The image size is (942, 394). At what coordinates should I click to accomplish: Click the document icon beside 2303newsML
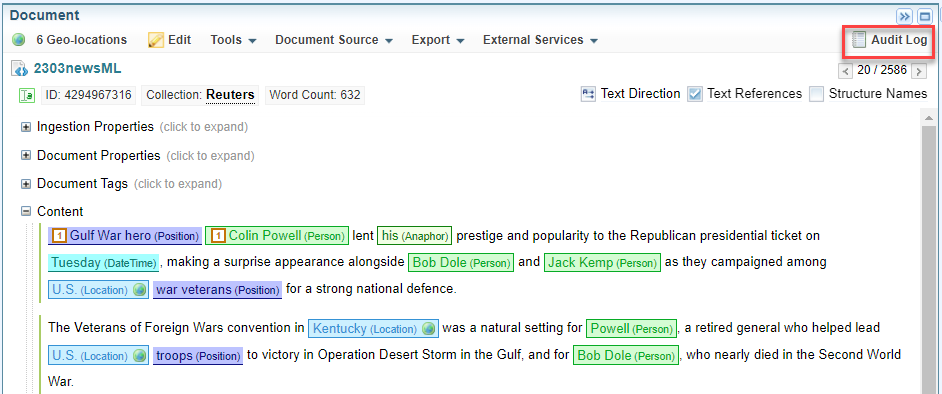click(20, 69)
